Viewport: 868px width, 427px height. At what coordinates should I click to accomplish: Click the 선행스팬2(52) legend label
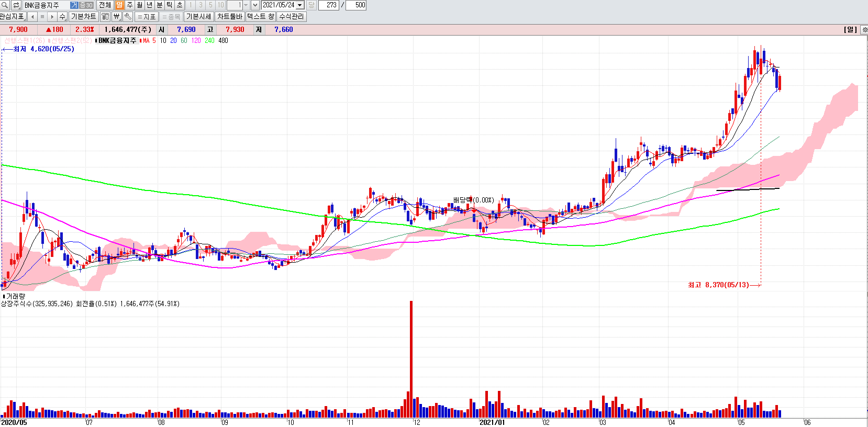tap(71, 40)
